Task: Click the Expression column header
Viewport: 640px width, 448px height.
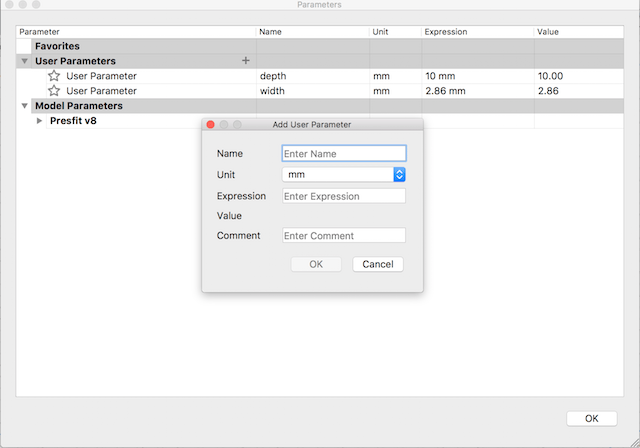Action: point(478,32)
